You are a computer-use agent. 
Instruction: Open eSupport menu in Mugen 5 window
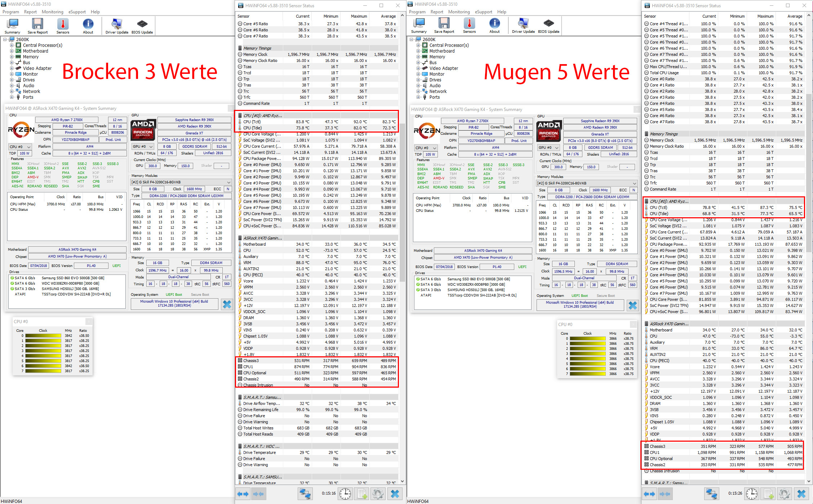tap(483, 12)
